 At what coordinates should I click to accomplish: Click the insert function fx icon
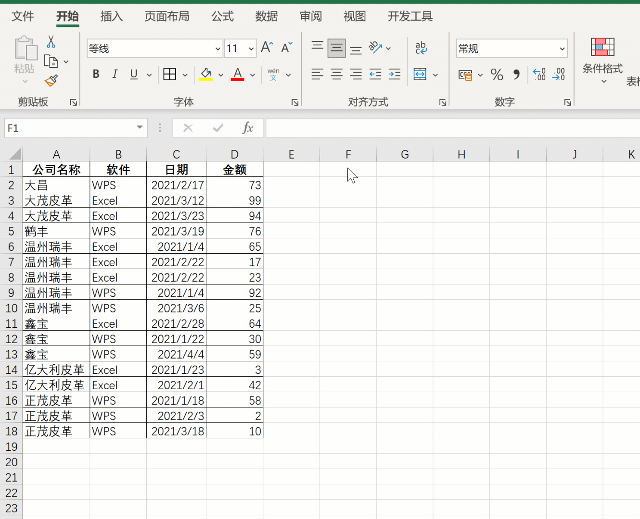[x=248, y=128]
